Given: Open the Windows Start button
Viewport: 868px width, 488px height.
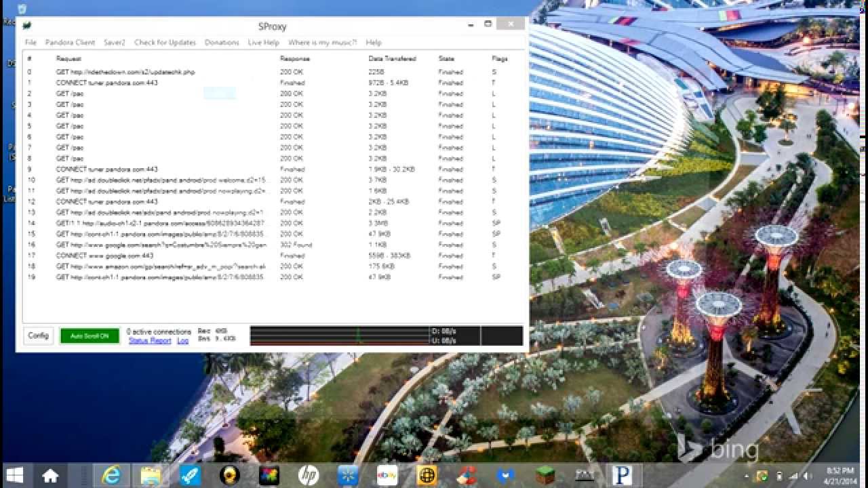Looking at the screenshot, I should pos(15,475).
